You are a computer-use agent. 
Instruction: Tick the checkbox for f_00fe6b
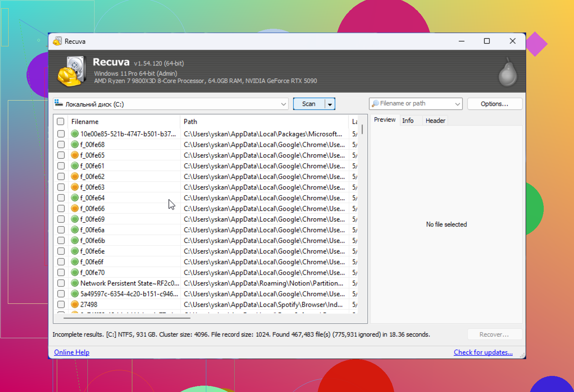[x=61, y=240]
